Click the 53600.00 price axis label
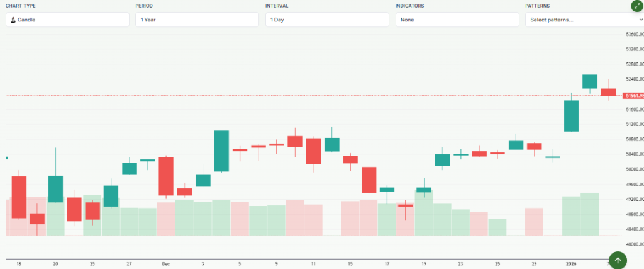This screenshot has width=644, height=269. pos(632,34)
